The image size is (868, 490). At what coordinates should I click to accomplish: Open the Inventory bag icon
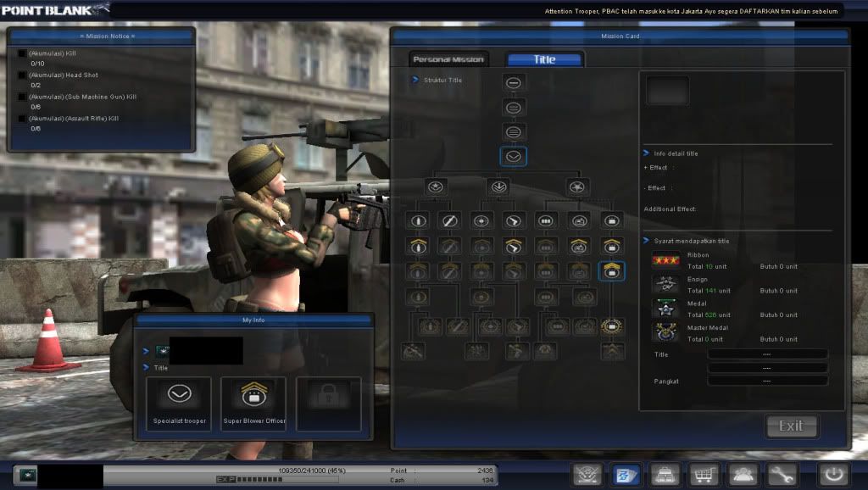[665, 475]
